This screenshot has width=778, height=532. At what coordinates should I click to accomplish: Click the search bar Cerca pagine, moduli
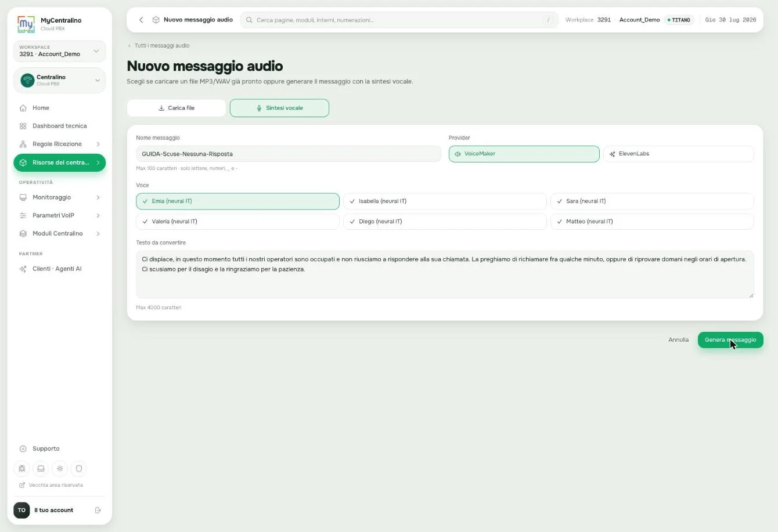399,20
